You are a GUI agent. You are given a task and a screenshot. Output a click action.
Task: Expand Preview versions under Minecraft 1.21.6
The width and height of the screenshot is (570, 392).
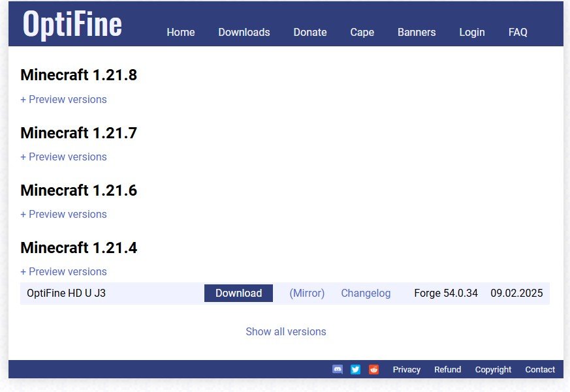[63, 215]
